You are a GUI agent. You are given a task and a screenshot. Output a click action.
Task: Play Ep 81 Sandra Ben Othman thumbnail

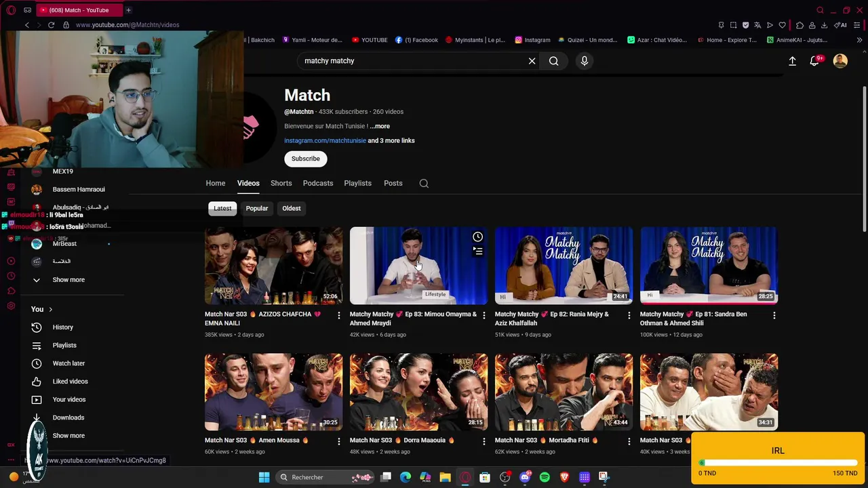click(709, 266)
